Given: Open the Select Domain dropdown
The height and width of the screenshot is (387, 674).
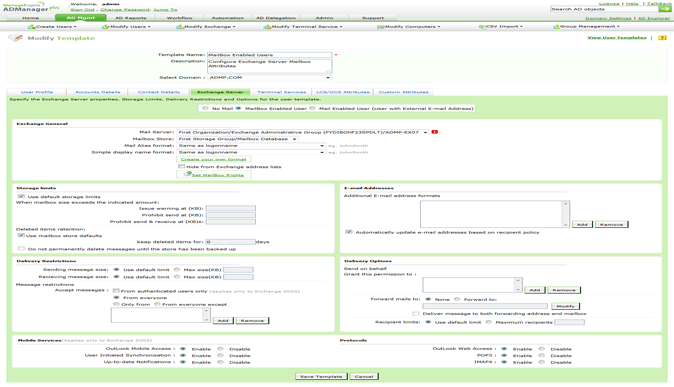Looking at the screenshot, I should pyautogui.click(x=269, y=78).
